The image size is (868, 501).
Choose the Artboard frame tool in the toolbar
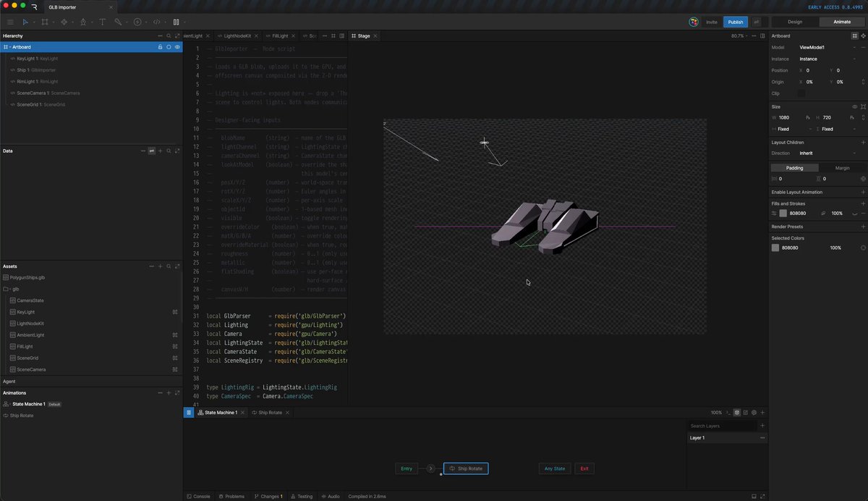click(45, 22)
